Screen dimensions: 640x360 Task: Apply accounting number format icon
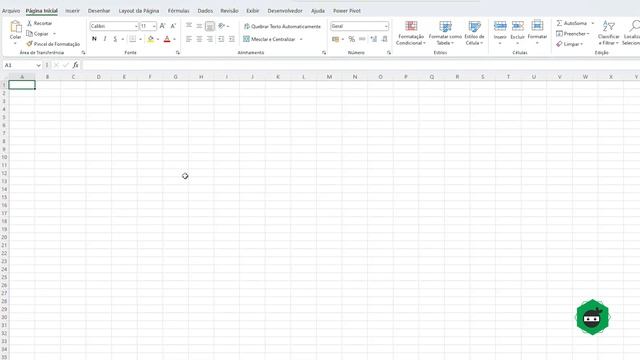(336, 39)
